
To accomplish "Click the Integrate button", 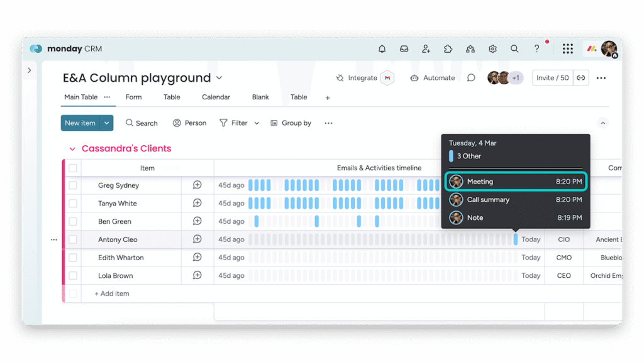I will [357, 78].
